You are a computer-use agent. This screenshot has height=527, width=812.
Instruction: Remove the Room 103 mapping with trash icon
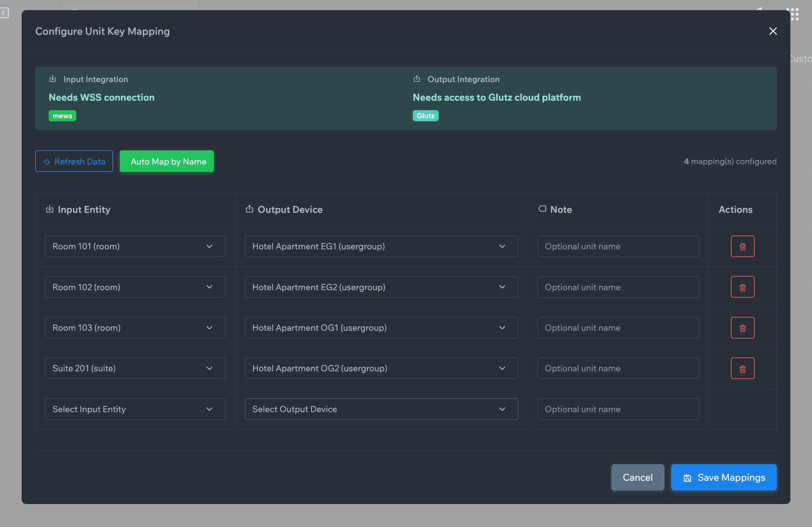coord(742,327)
